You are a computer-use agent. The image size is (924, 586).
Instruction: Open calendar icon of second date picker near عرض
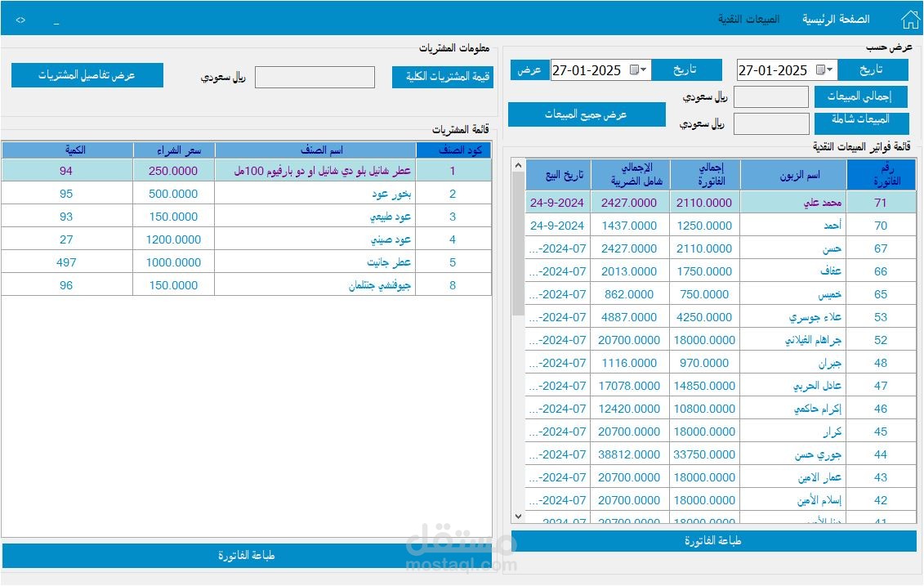(634, 70)
